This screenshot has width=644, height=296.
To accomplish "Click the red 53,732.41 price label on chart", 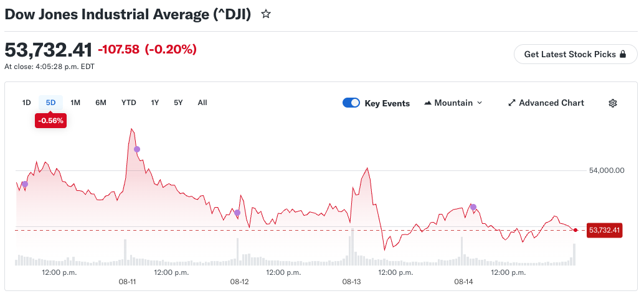I will coord(604,230).
